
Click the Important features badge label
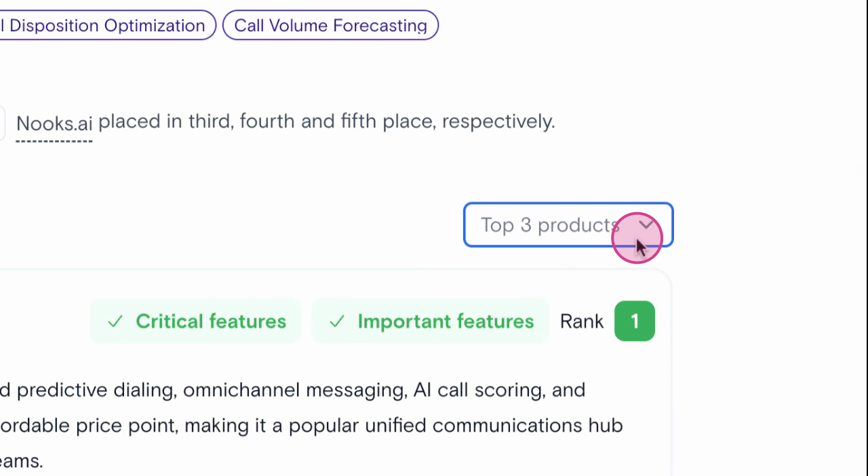coord(446,321)
